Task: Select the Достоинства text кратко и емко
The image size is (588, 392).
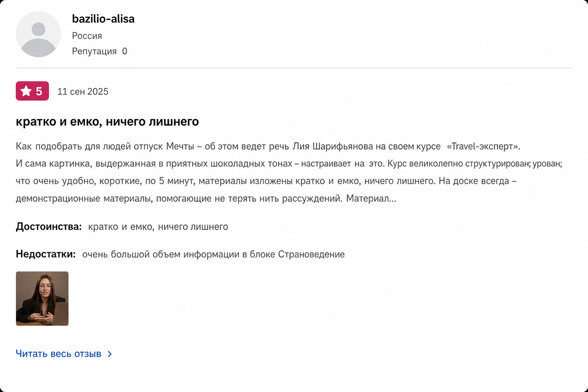Action: [x=158, y=227]
